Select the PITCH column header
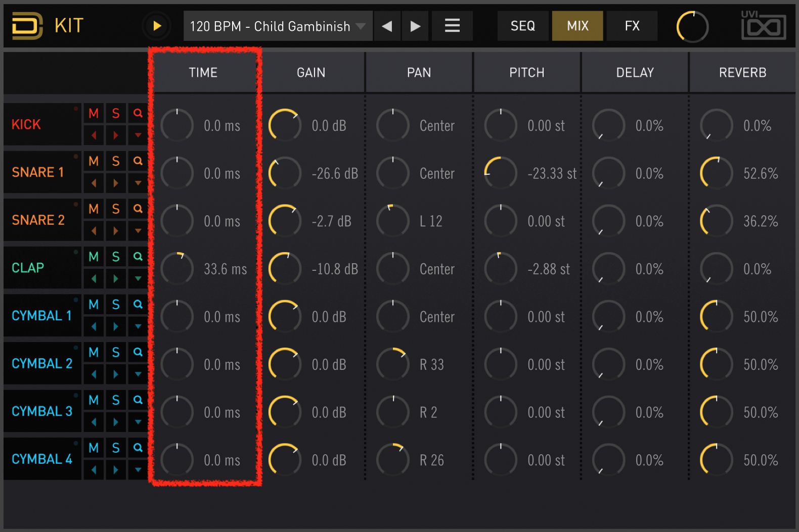Image resolution: width=799 pixels, height=532 pixels. click(x=527, y=73)
